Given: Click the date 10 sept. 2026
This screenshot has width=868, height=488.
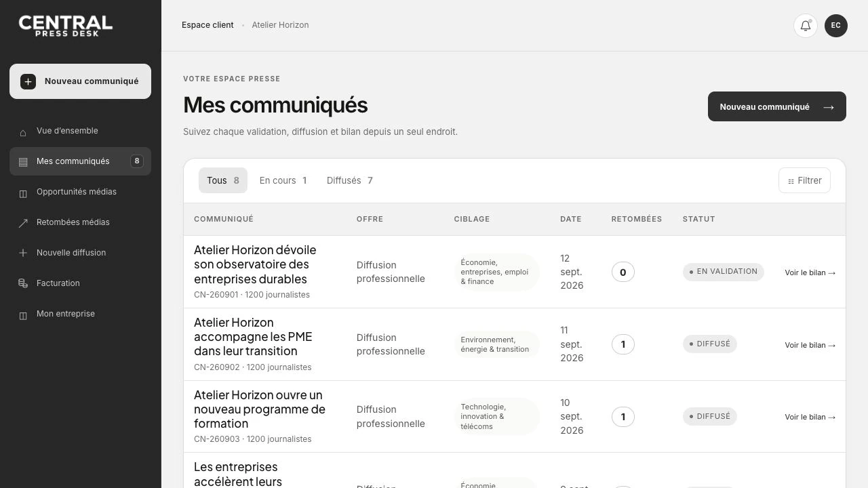Looking at the screenshot, I should click(x=572, y=416).
